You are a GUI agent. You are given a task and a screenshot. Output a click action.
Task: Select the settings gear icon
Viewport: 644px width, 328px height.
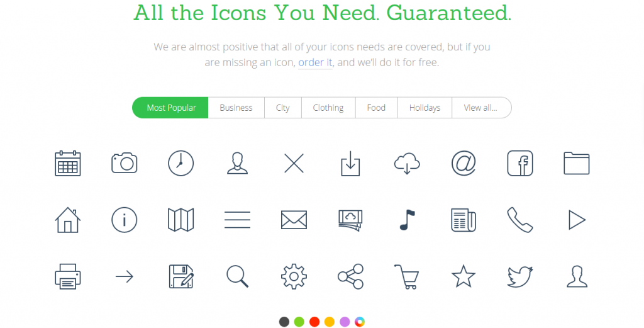[x=294, y=276]
